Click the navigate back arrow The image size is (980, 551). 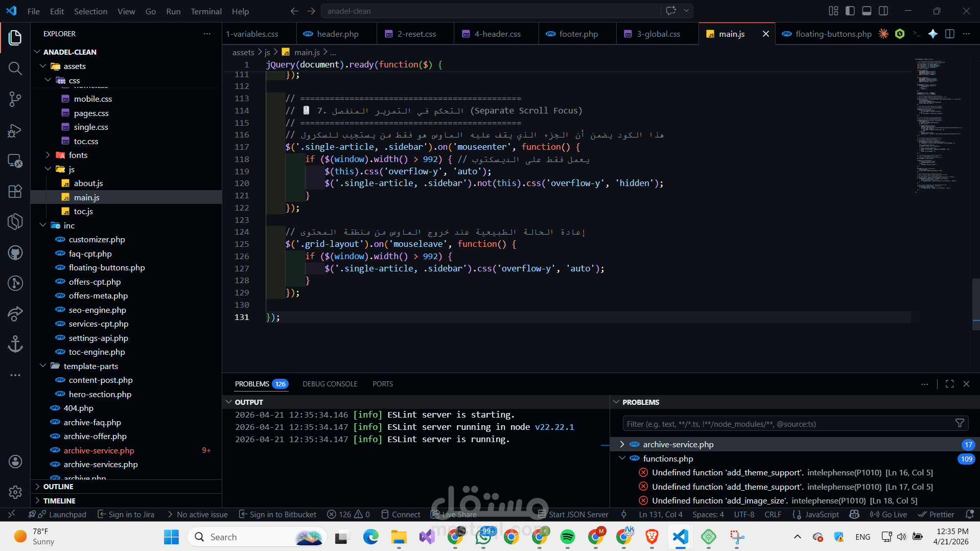click(x=294, y=11)
